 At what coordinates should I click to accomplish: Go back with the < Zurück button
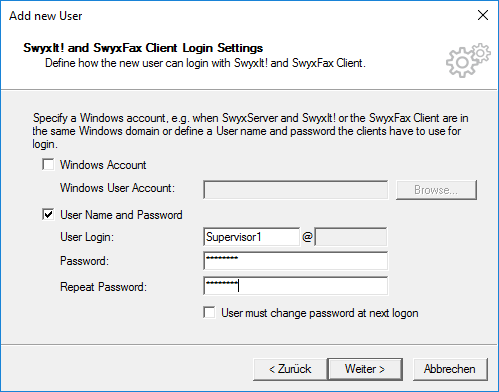[290, 369]
